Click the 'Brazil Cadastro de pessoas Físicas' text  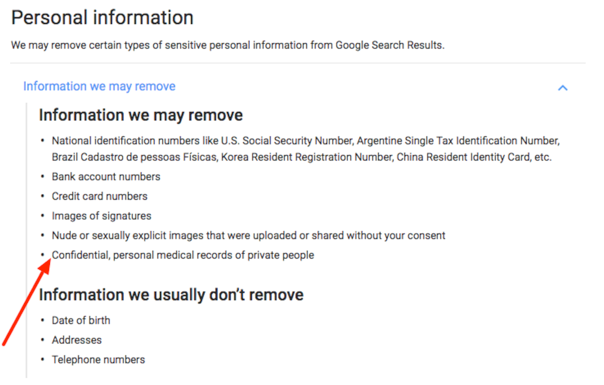pos(134,157)
